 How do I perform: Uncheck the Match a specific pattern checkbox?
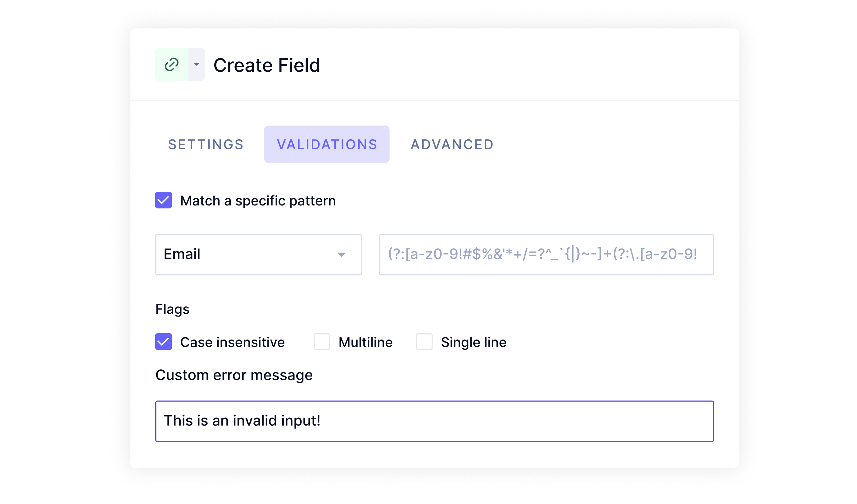[x=164, y=200]
